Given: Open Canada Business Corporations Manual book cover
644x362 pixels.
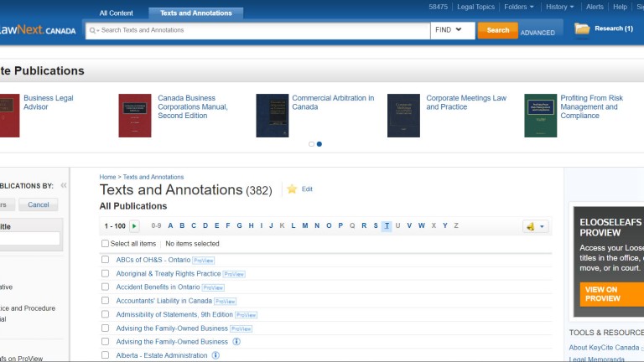Looking at the screenshot, I should point(135,116).
